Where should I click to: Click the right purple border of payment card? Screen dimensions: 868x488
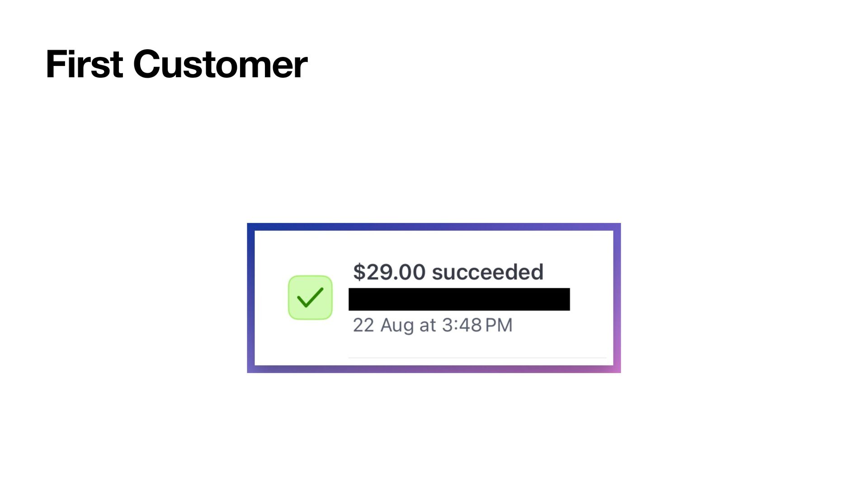coord(617,298)
